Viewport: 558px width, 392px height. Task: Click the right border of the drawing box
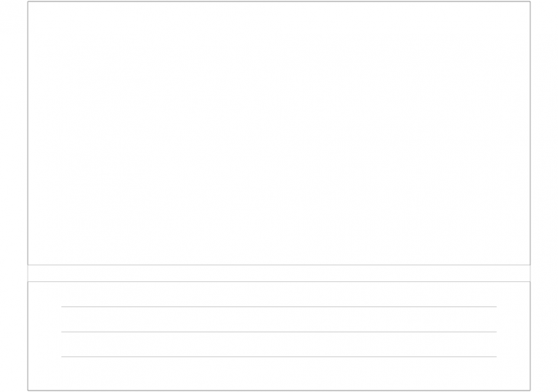530,133
